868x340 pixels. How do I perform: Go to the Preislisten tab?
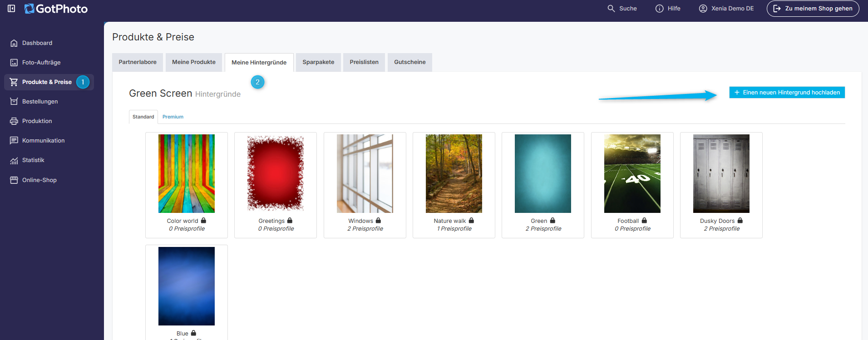point(364,62)
